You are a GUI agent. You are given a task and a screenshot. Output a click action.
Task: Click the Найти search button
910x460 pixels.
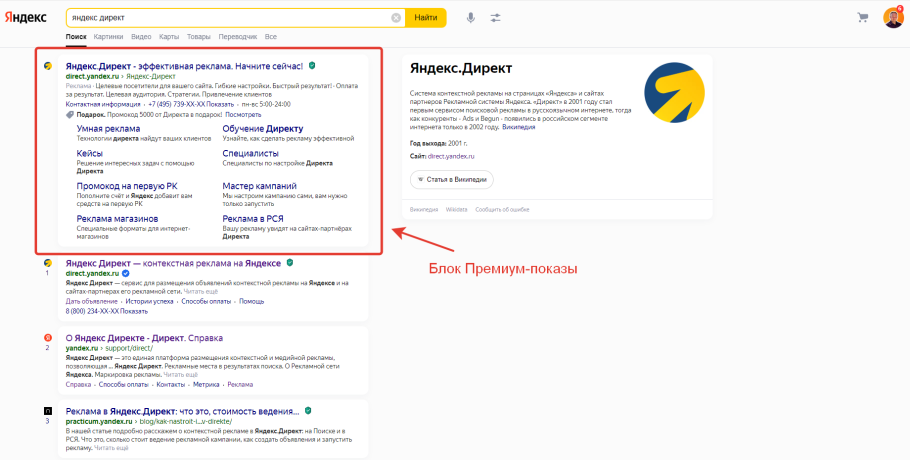point(426,17)
